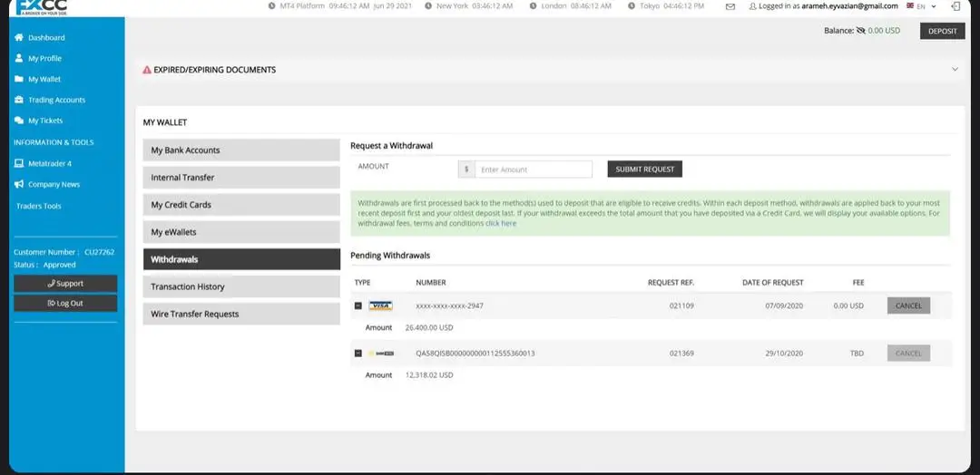
Task: Click the bank wire logo in second withdrawal
Action: 381,354
